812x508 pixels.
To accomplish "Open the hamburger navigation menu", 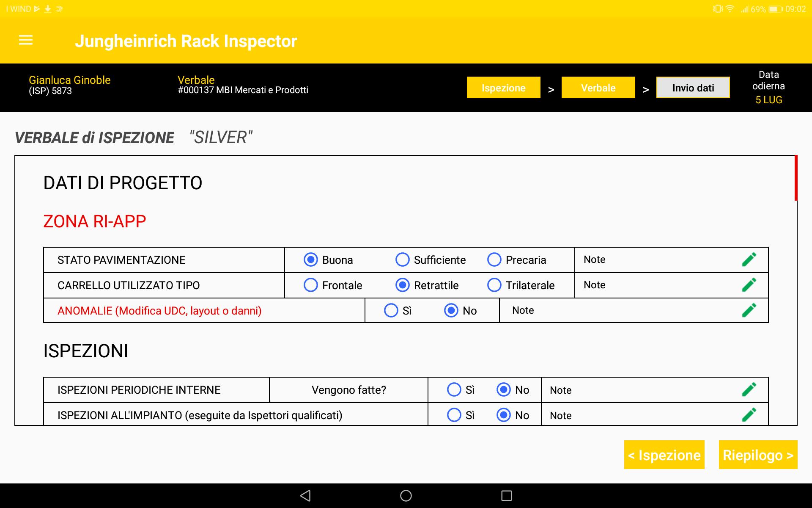I will coord(26,40).
